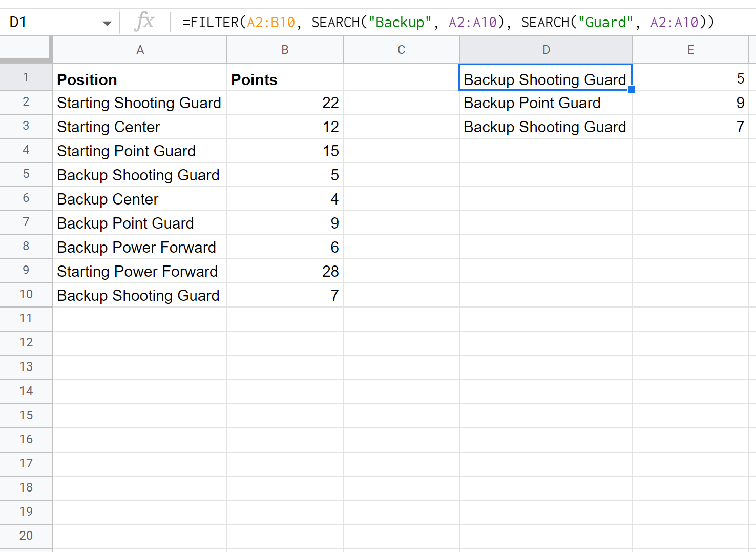Image resolution: width=756 pixels, height=552 pixels.
Task: Select column B header
Action: click(285, 50)
